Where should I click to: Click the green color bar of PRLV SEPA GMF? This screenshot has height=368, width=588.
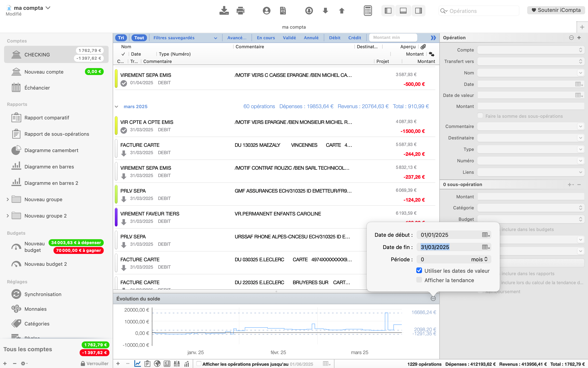pyautogui.click(x=116, y=194)
